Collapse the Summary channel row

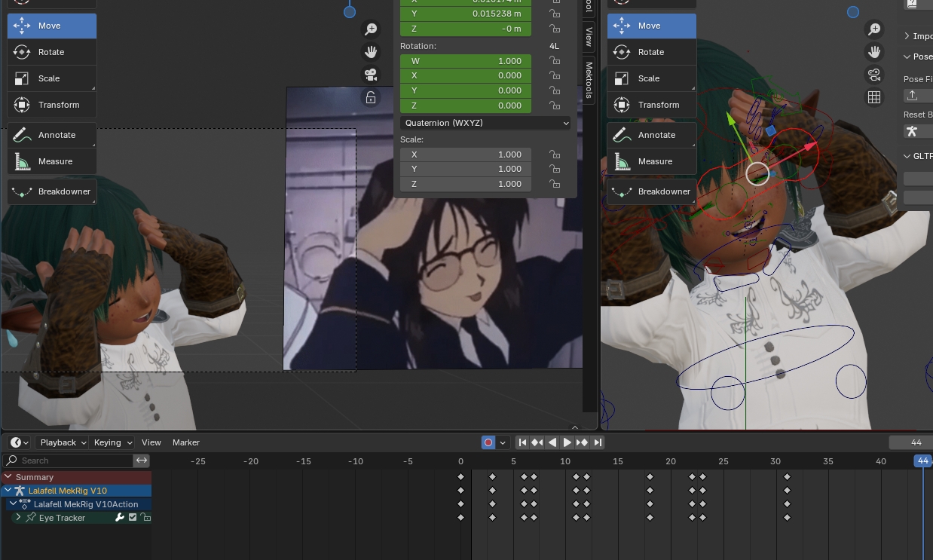click(x=8, y=477)
